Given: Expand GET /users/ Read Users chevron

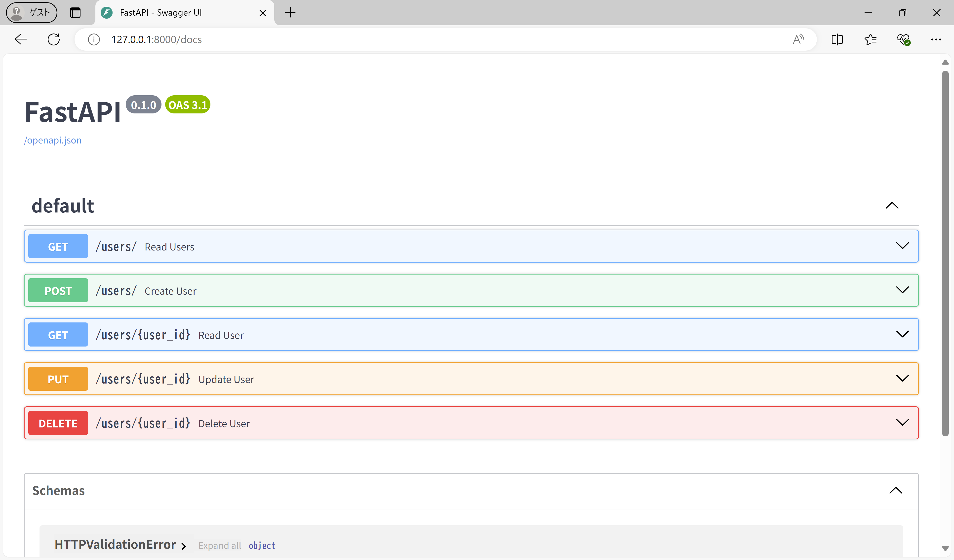Looking at the screenshot, I should click(903, 246).
